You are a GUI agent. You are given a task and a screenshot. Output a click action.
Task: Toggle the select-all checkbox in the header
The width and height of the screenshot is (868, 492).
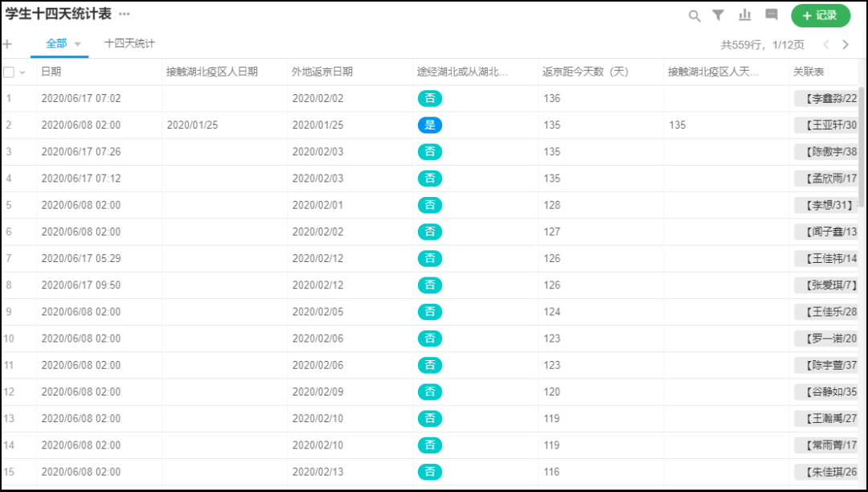pyautogui.click(x=9, y=72)
